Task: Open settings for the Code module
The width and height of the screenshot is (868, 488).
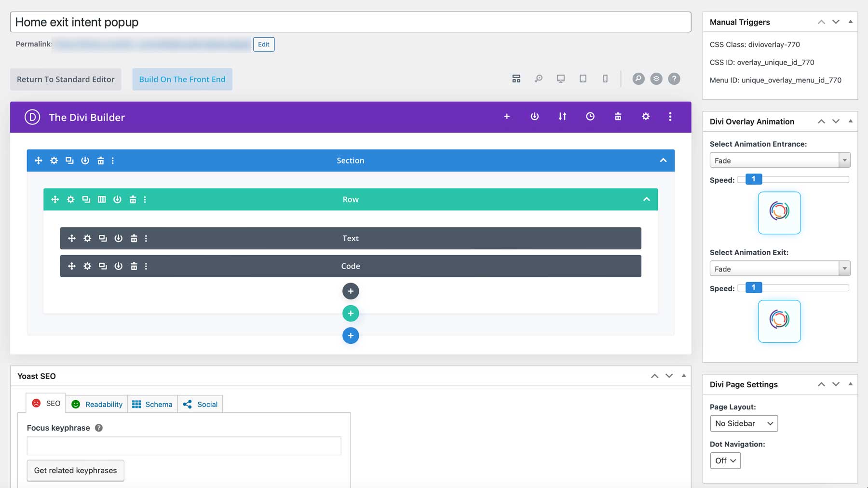Action: pyautogui.click(x=87, y=266)
